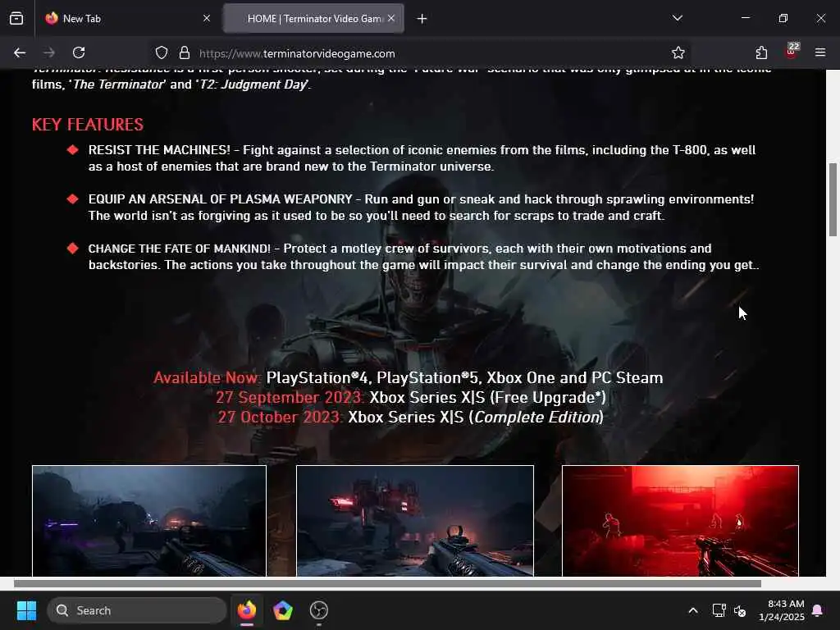Screen dimensions: 840x630
Task: Click the 27 September 2023 date
Action: pyautogui.click(x=290, y=398)
